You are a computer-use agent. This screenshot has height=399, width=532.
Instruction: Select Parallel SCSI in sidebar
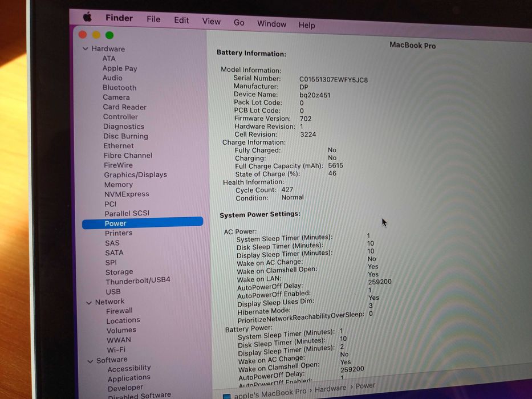127,213
